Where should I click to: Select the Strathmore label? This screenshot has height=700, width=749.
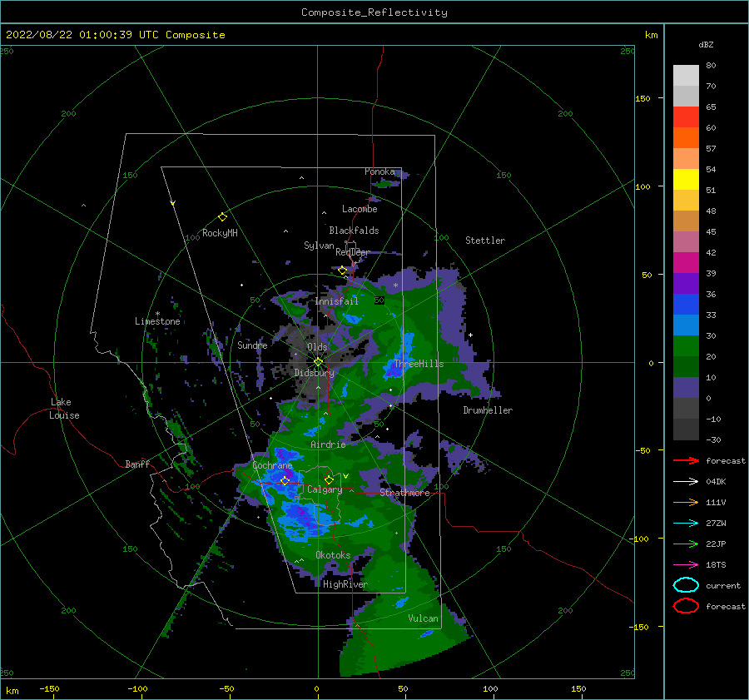pyautogui.click(x=404, y=493)
